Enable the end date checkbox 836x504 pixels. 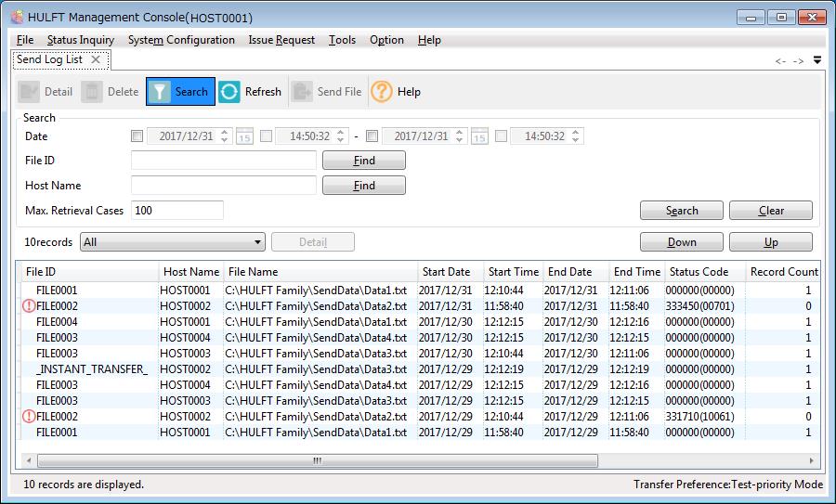tap(372, 136)
